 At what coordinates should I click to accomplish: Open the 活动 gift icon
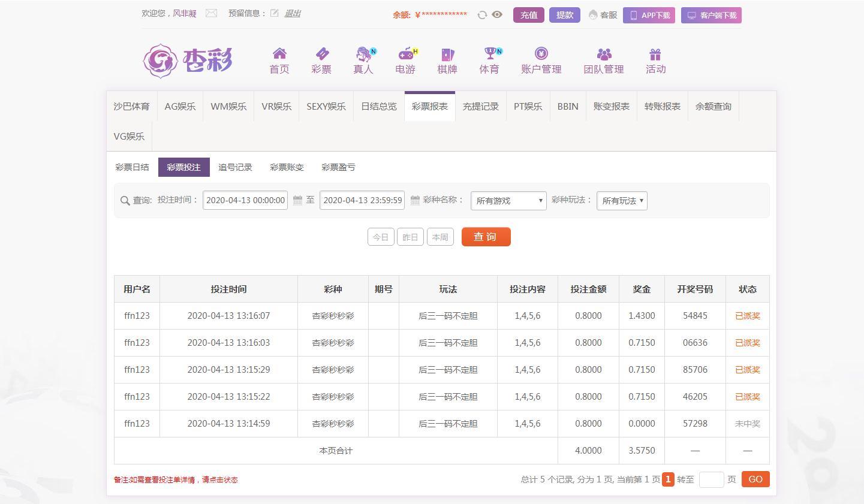click(655, 55)
